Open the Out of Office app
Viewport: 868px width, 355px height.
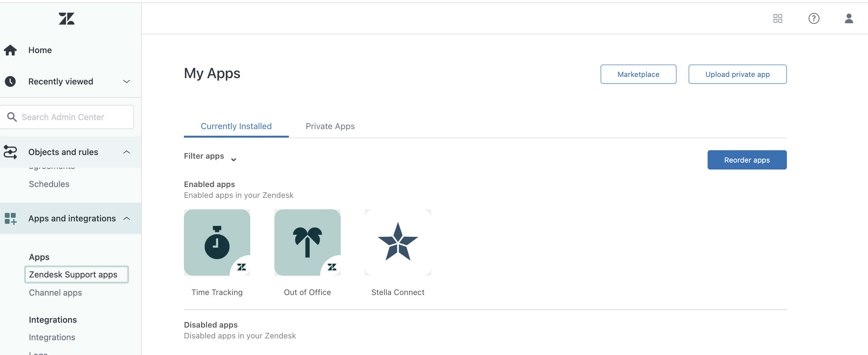[307, 242]
